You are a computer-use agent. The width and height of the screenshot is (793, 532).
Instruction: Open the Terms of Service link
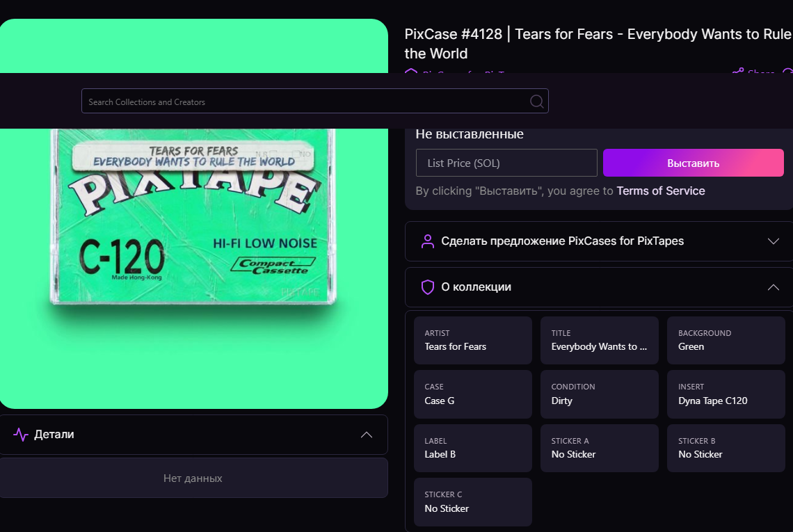pos(661,191)
